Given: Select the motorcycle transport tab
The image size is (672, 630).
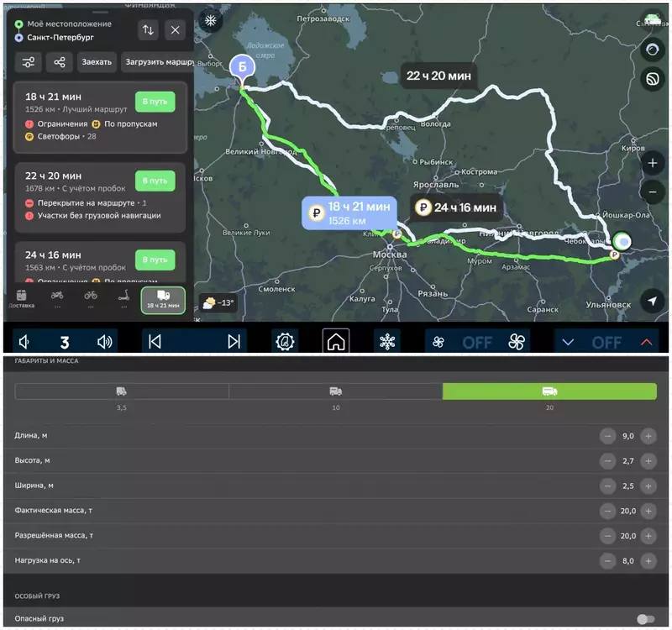Looking at the screenshot, I should click(57, 299).
